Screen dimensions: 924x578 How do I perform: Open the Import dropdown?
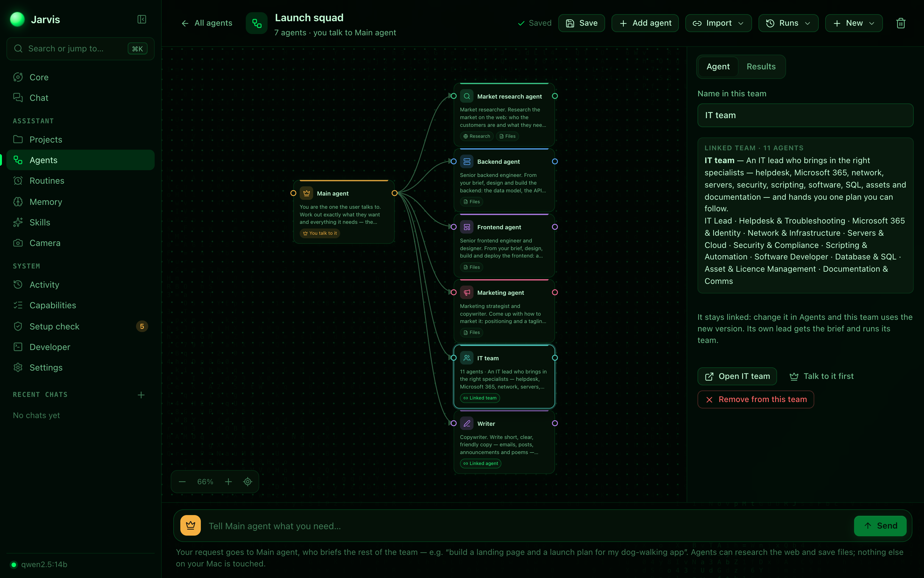point(718,23)
